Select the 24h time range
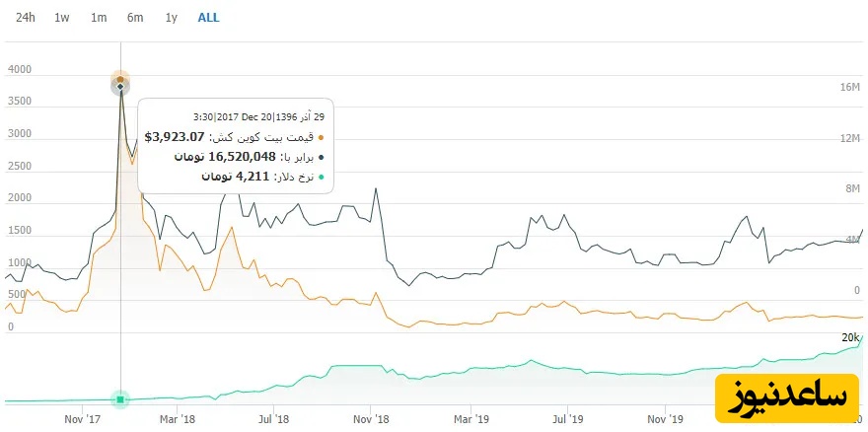This screenshot has height=432, width=868. [x=26, y=18]
